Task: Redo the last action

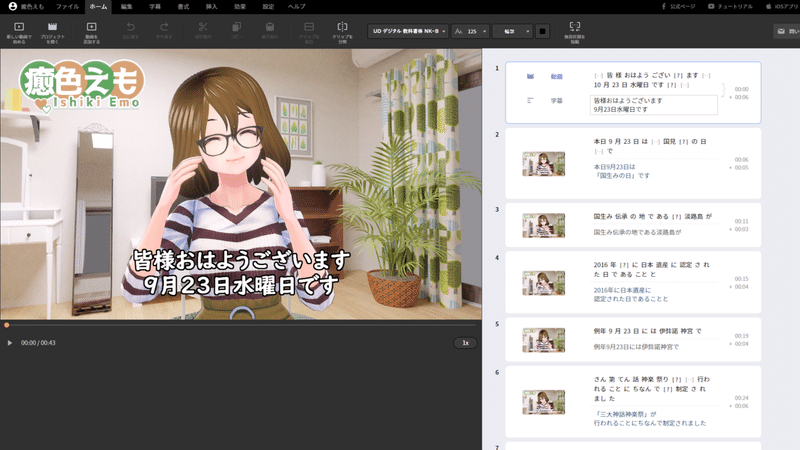Action: [x=164, y=27]
